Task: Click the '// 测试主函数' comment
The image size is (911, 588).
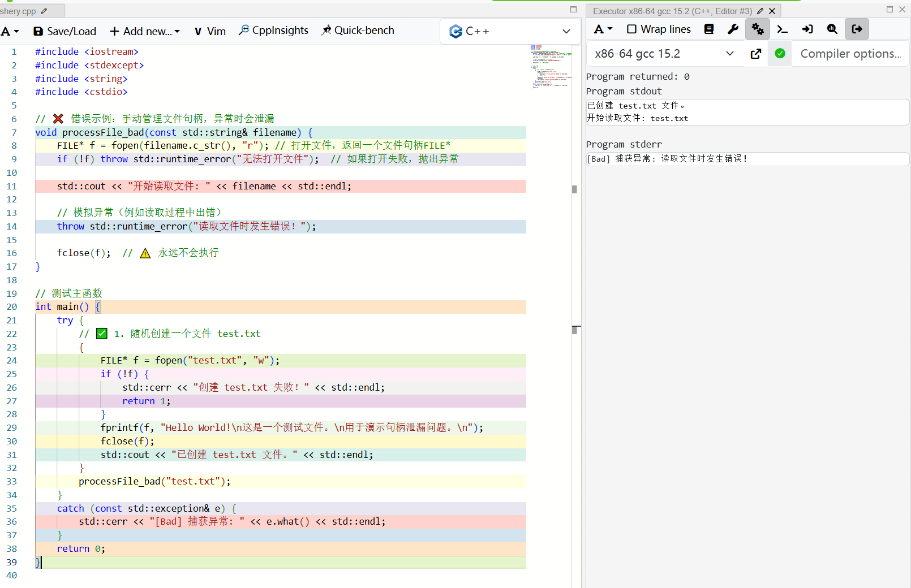Action: [x=69, y=293]
